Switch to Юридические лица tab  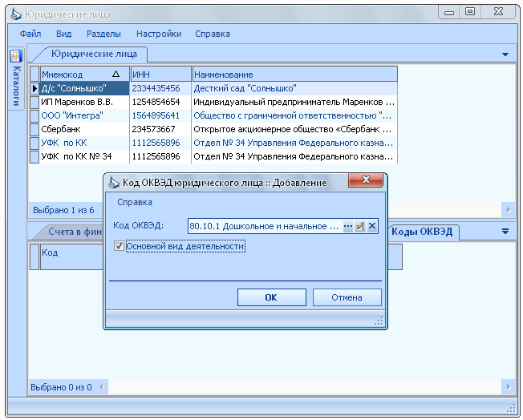point(94,54)
